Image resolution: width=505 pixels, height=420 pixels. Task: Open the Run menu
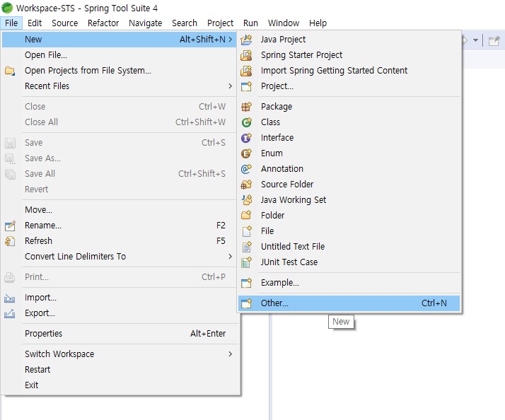[250, 23]
